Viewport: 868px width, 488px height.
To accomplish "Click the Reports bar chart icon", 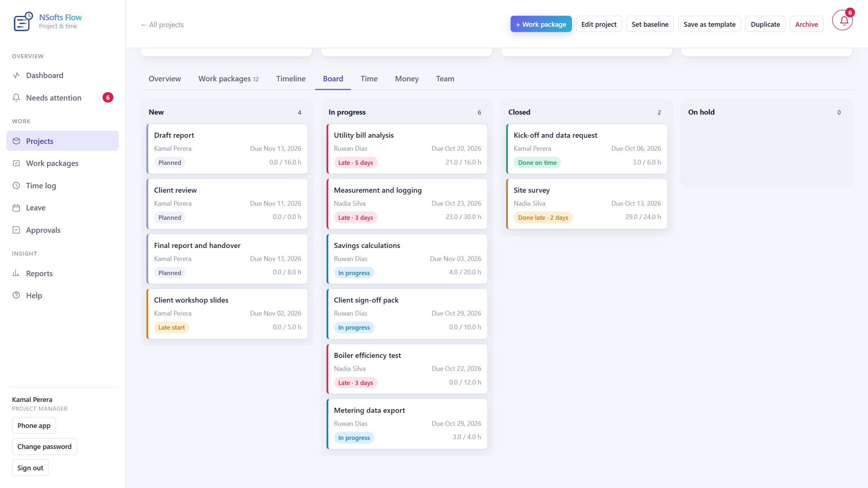I will [x=16, y=273].
